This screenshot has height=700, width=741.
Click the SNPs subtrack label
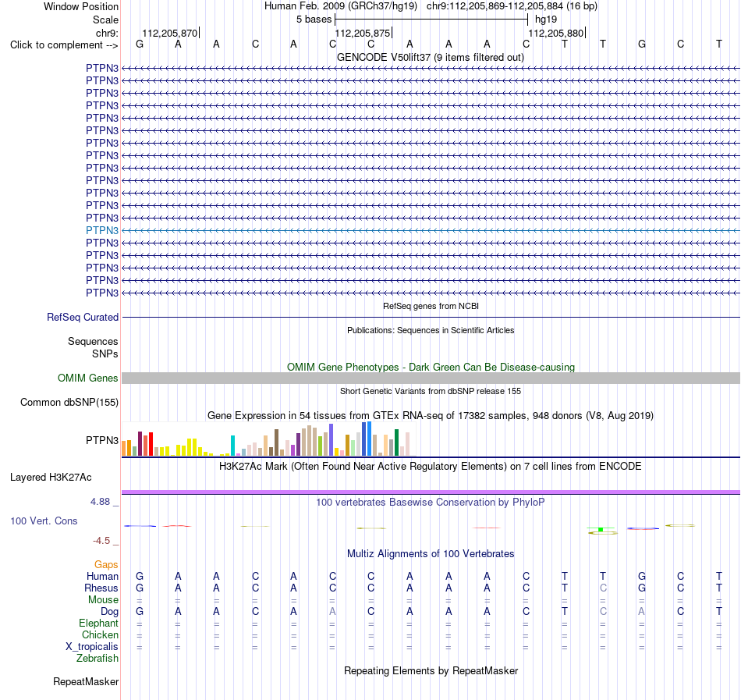[105, 354]
